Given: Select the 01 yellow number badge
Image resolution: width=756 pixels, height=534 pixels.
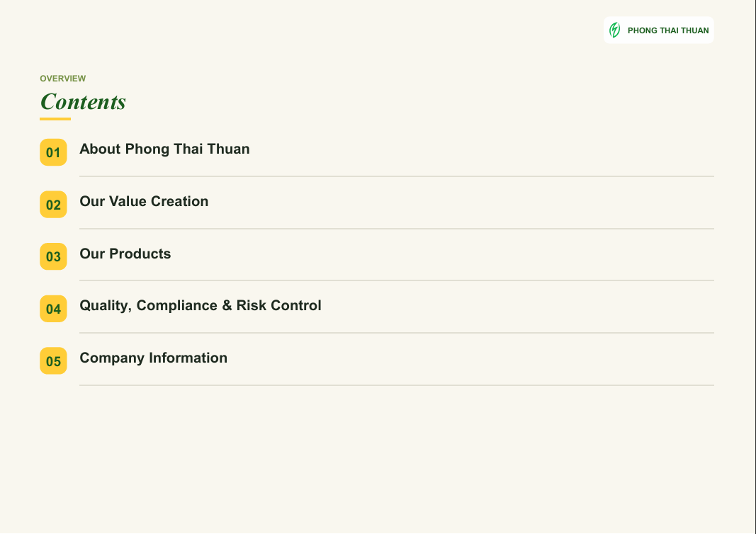Looking at the screenshot, I should pyautogui.click(x=53, y=152).
